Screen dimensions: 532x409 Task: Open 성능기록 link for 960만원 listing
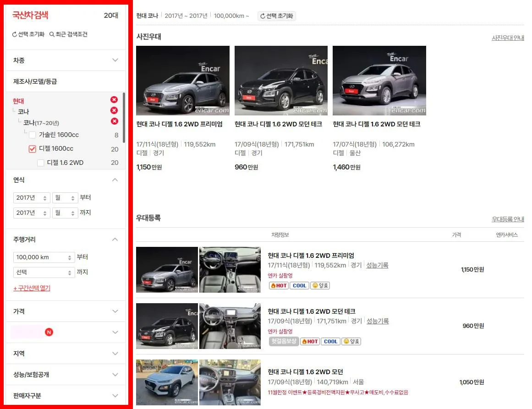tap(378, 321)
